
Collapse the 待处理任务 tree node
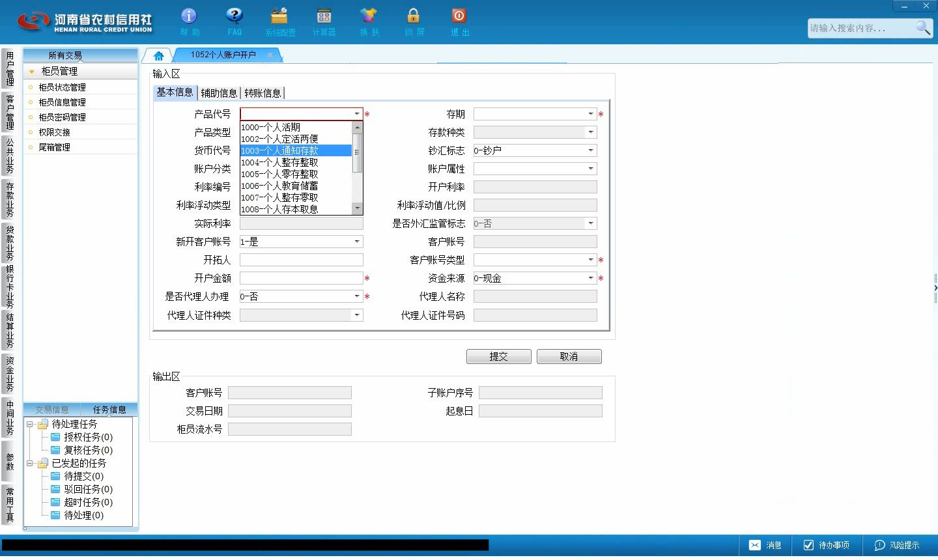point(29,425)
